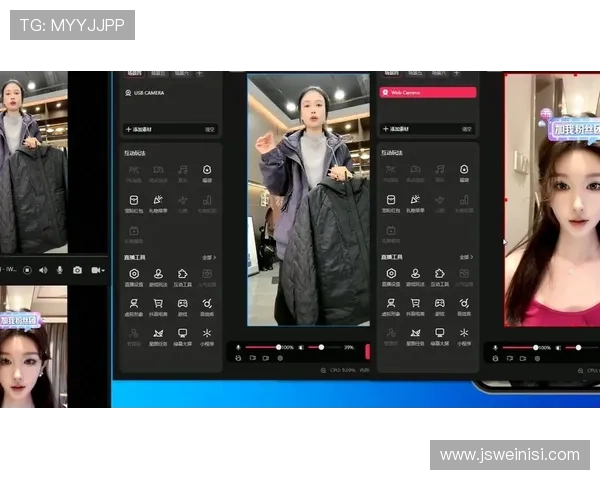Toggle speaker icon in the small video toolbar

pos(43,270)
